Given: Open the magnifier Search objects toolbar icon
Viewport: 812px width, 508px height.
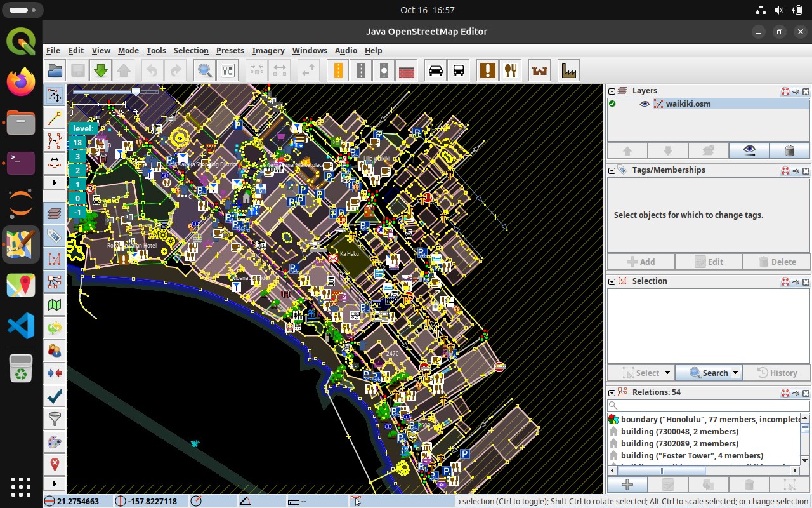Looking at the screenshot, I should click(x=205, y=70).
